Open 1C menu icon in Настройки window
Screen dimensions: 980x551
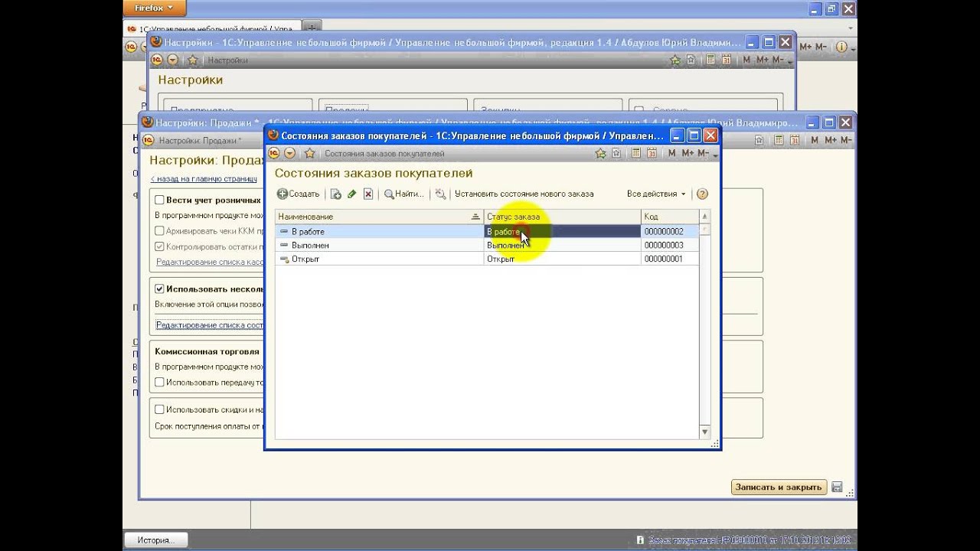click(156, 59)
